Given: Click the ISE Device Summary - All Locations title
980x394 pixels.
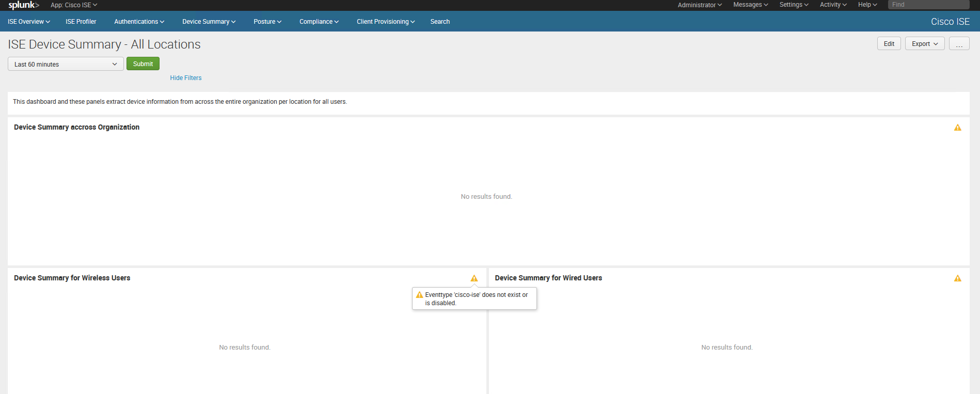Looking at the screenshot, I should point(104,44).
